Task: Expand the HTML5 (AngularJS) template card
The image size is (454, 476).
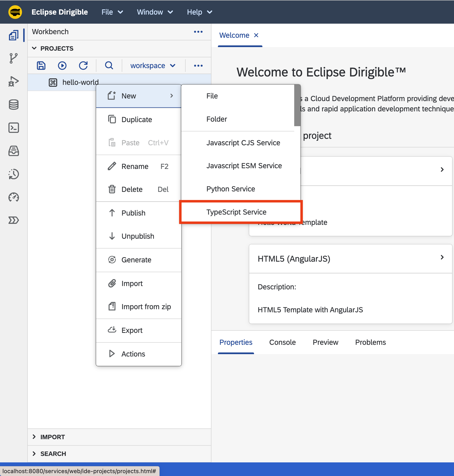Action: [x=442, y=257]
